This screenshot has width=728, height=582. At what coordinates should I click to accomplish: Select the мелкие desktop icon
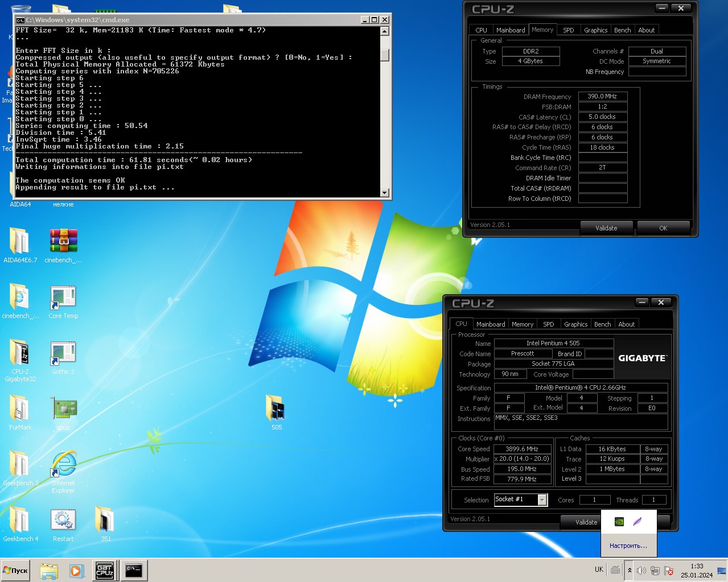click(x=63, y=204)
